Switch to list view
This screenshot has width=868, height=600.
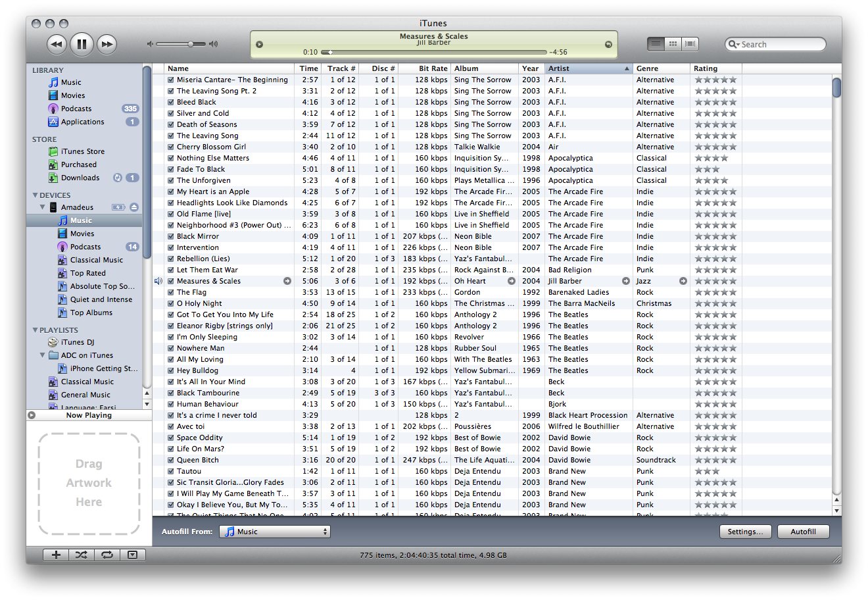(656, 44)
